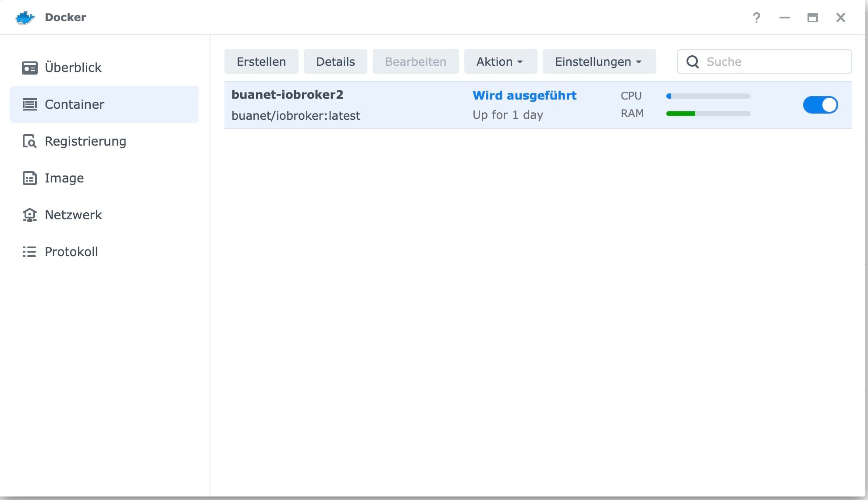Click the RAM usage bar
This screenshot has height=500, width=868.
[708, 114]
